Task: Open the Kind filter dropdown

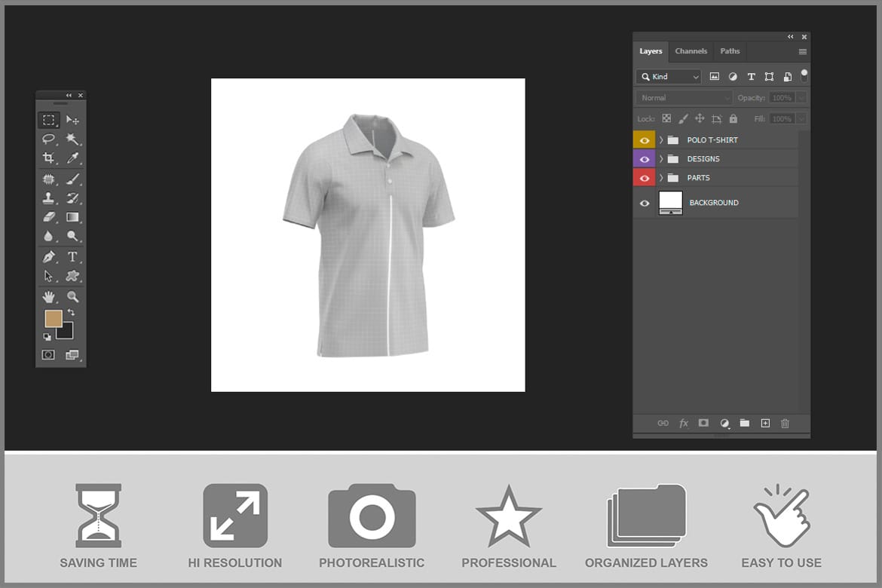Action: [669, 77]
